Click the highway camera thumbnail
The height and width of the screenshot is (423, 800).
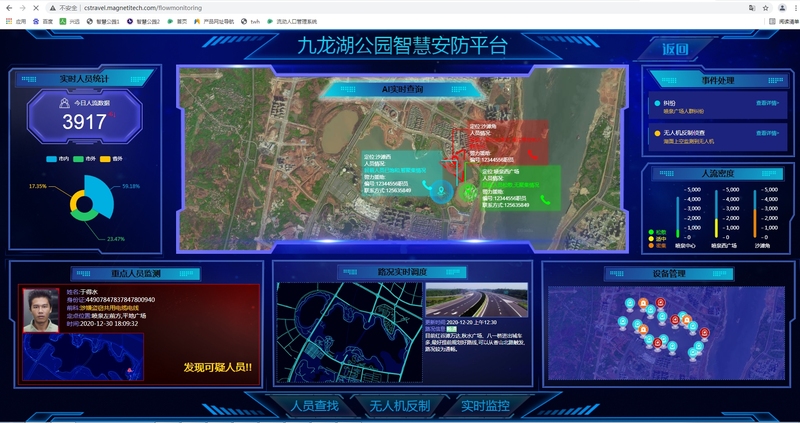tap(477, 301)
